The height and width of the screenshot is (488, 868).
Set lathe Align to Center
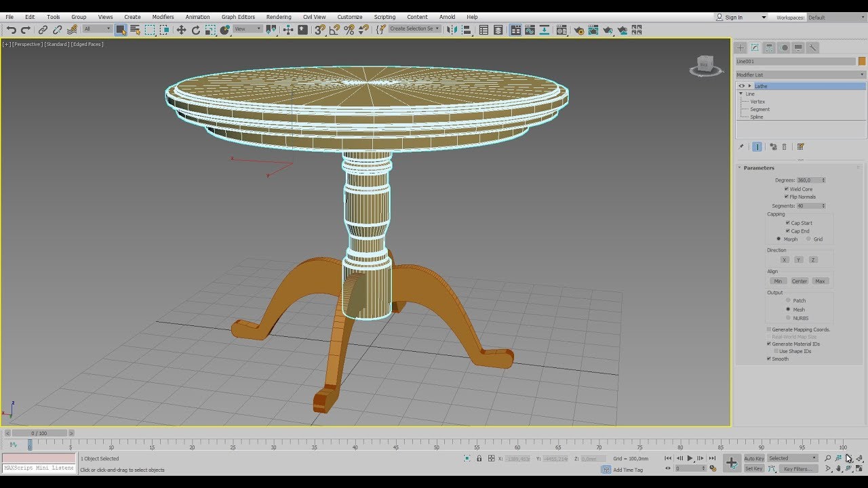(800, 281)
